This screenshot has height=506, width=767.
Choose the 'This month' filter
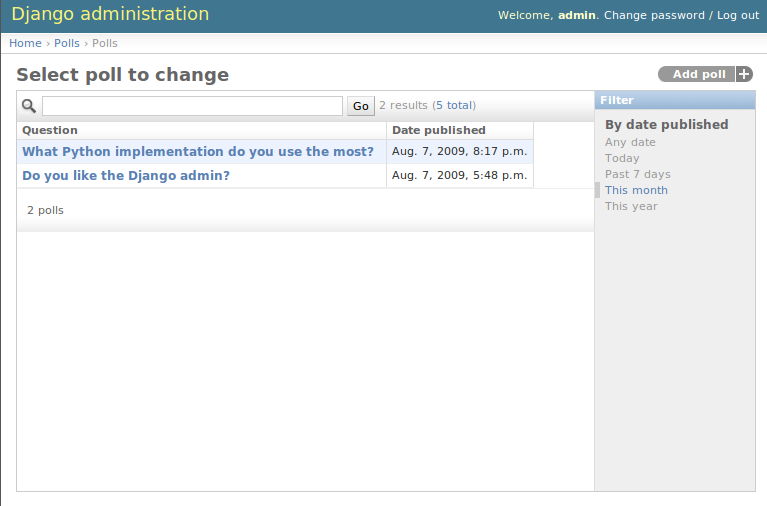[x=636, y=190]
